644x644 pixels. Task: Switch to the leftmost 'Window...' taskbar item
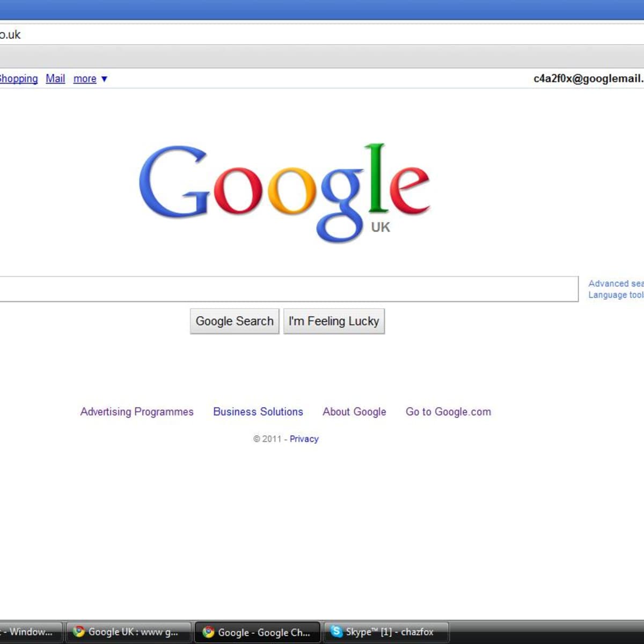[x=30, y=632]
